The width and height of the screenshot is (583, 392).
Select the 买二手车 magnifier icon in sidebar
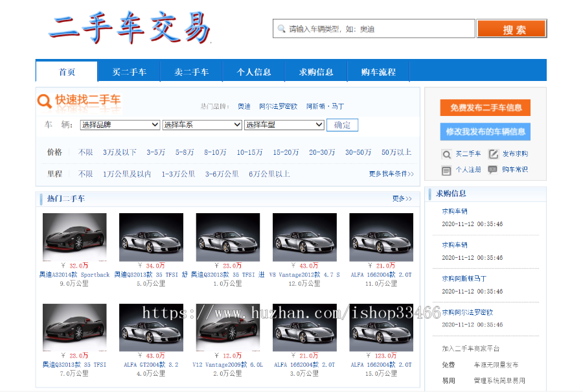(x=447, y=154)
